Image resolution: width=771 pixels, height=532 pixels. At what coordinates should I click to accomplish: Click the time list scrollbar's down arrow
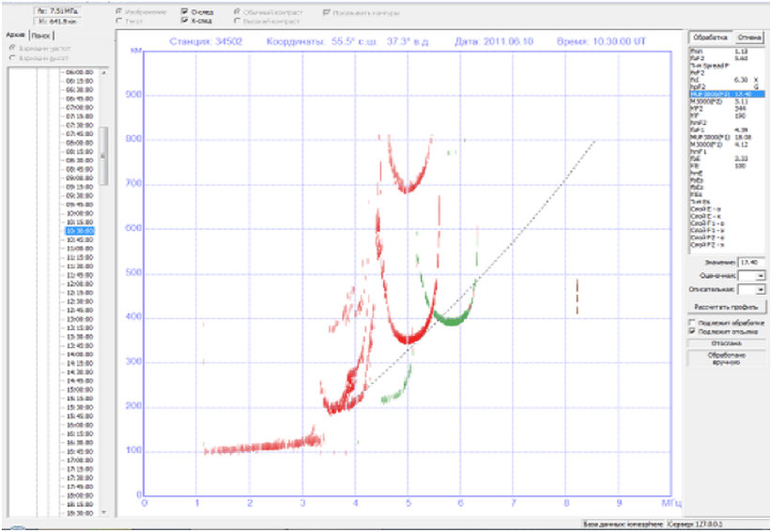point(103,512)
